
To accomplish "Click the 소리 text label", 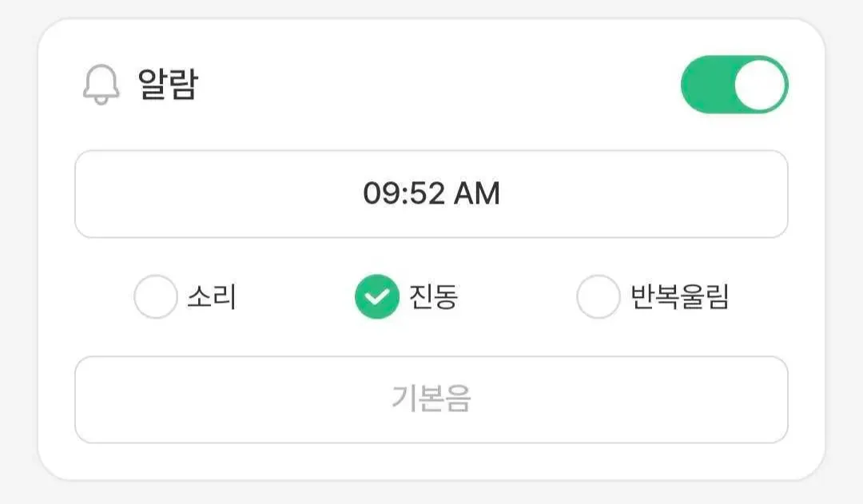I will click(x=212, y=297).
